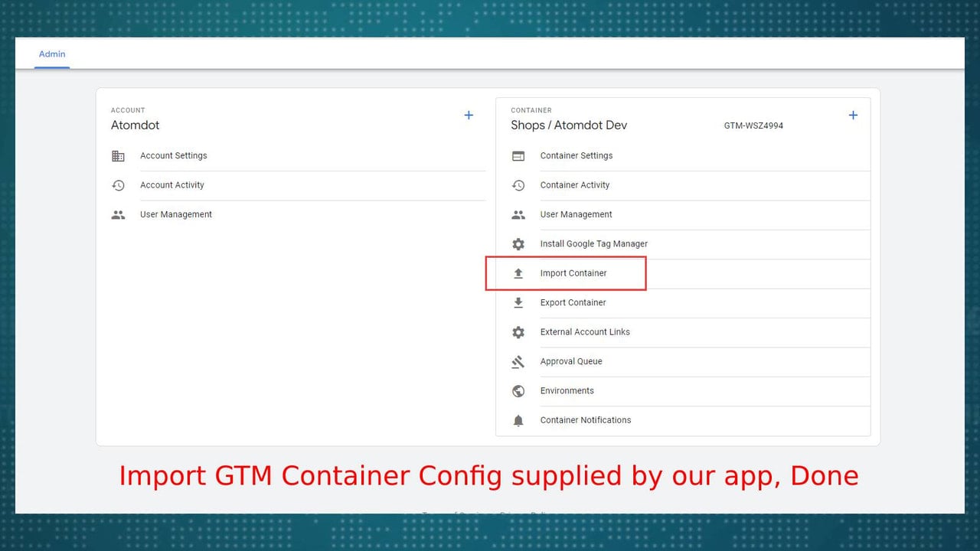Click the Import Container upload icon
This screenshot has height=551, width=980.
point(518,273)
